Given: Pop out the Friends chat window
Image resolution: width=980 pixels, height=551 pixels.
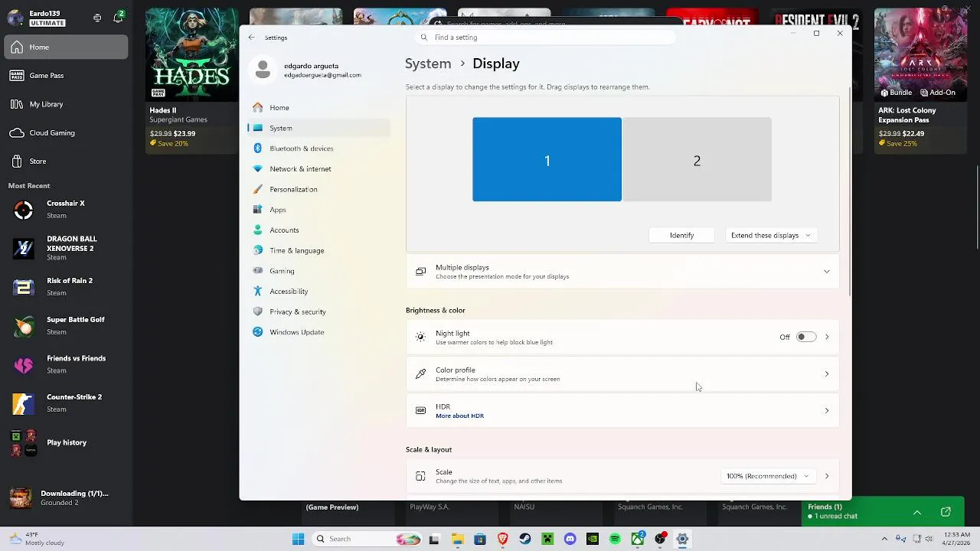Looking at the screenshot, I should pos(946,512).
